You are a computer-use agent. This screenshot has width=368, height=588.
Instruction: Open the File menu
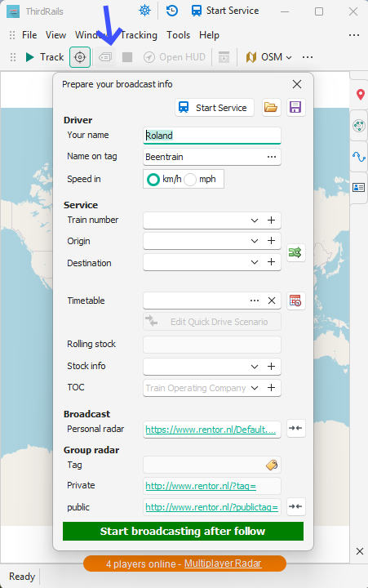pyautogui.click(x=29, y=35)
